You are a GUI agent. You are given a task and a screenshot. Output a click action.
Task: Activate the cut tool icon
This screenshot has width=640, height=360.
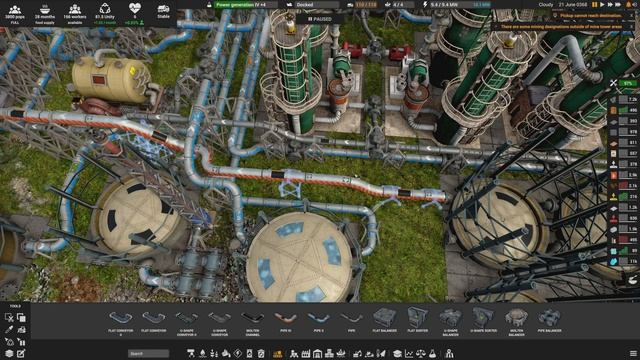(x=9, y=317)
